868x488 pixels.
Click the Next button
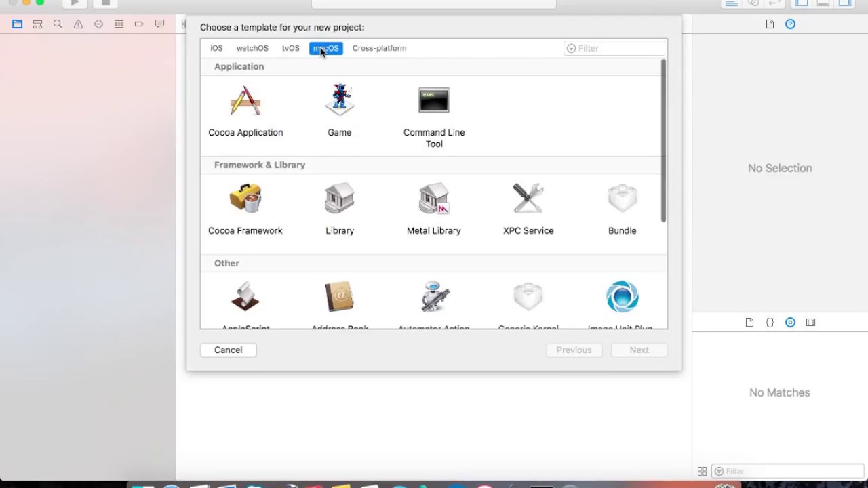[x=639, y=350]
